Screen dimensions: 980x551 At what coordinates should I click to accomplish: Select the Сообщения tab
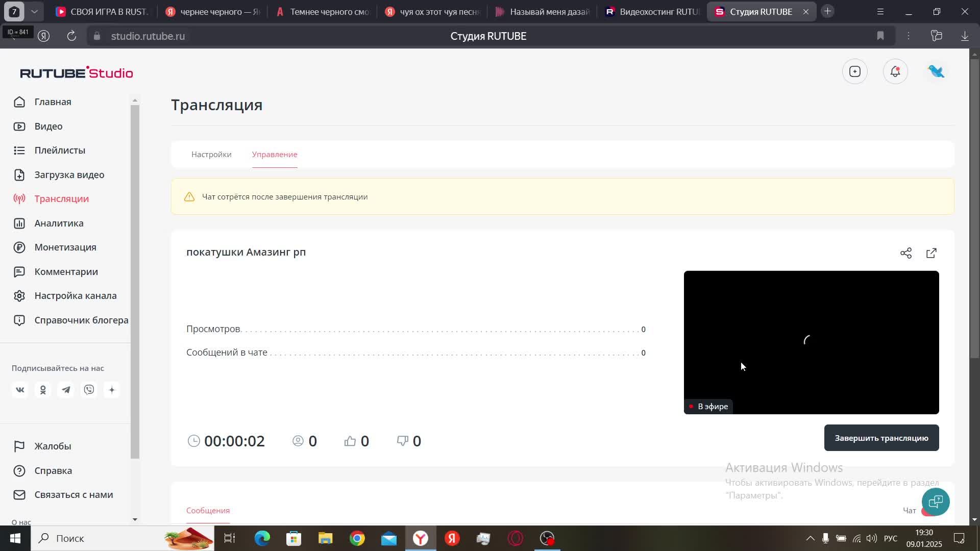tap(208, 511)
